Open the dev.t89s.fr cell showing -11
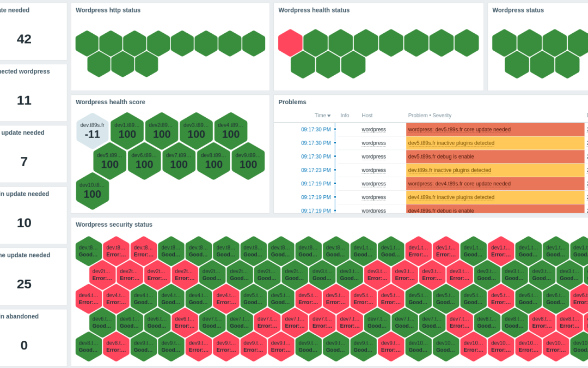588x368 pixels. coord(92,131)
